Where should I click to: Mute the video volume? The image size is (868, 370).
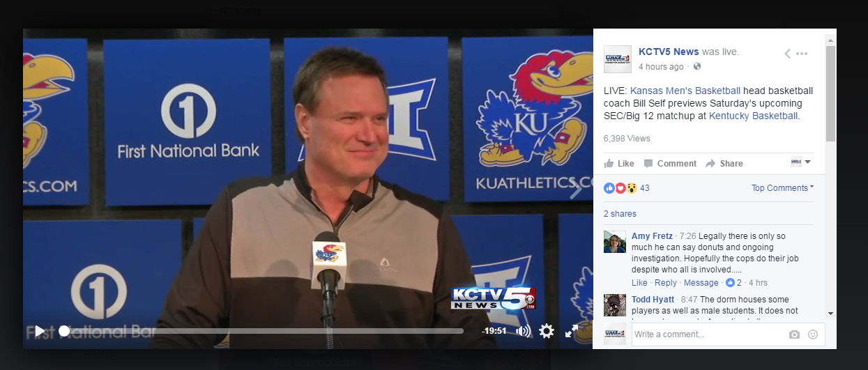[x=522, y=331]
